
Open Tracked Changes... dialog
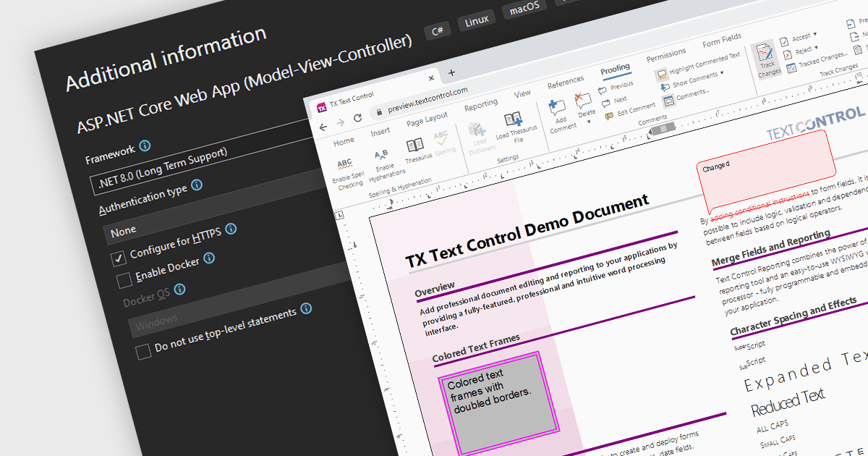[x=817, y=62]
